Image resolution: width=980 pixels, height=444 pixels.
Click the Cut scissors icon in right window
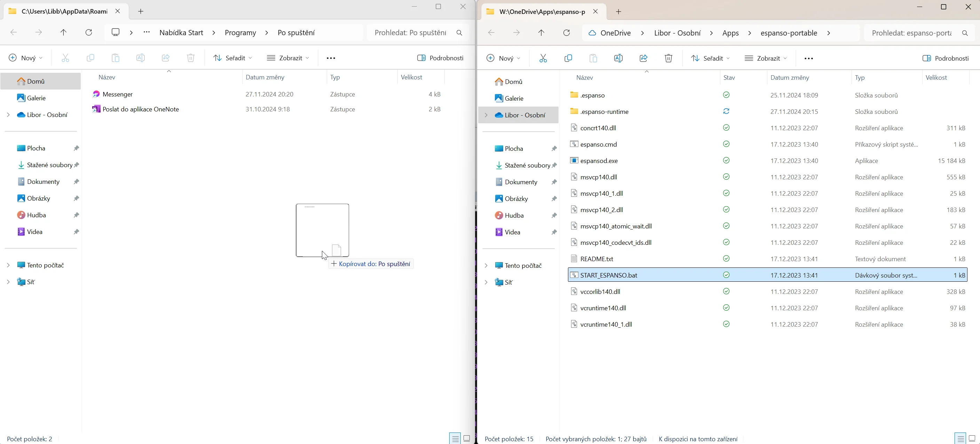click(x=543, y=58)
